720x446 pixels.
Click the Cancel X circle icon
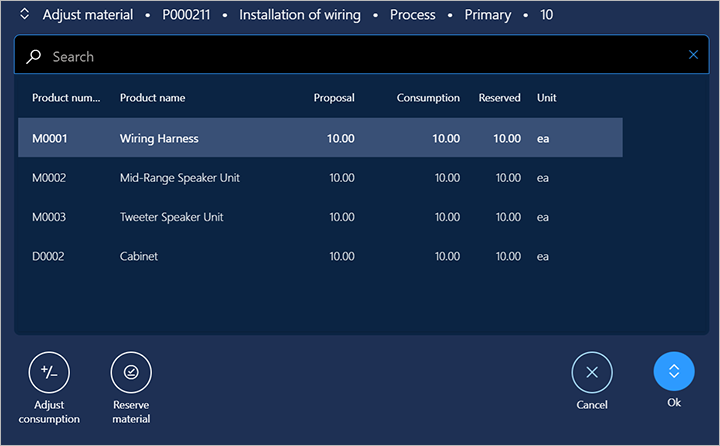(592, 373)
